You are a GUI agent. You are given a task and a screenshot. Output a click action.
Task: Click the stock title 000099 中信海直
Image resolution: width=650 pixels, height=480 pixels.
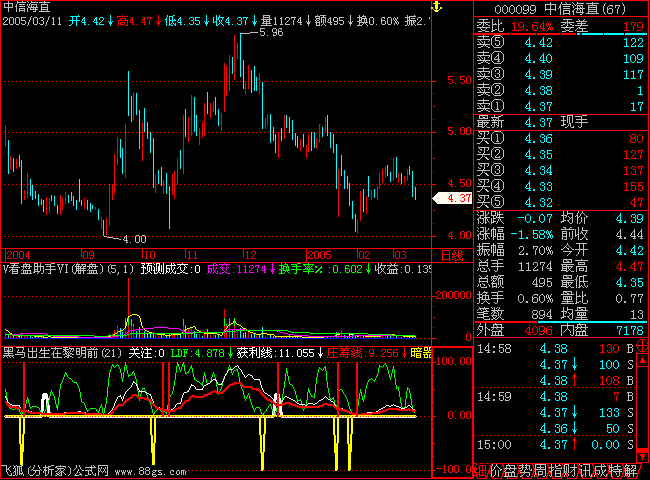click(x=560, y=9)
